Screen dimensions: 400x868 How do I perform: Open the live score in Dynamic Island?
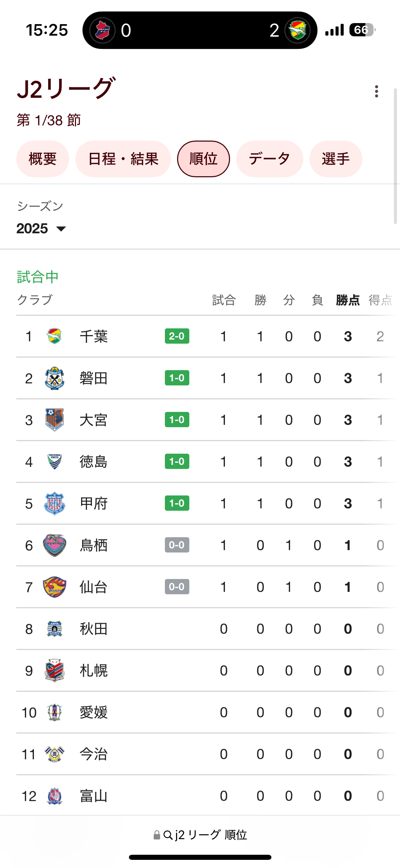click(x=200, y=30)
